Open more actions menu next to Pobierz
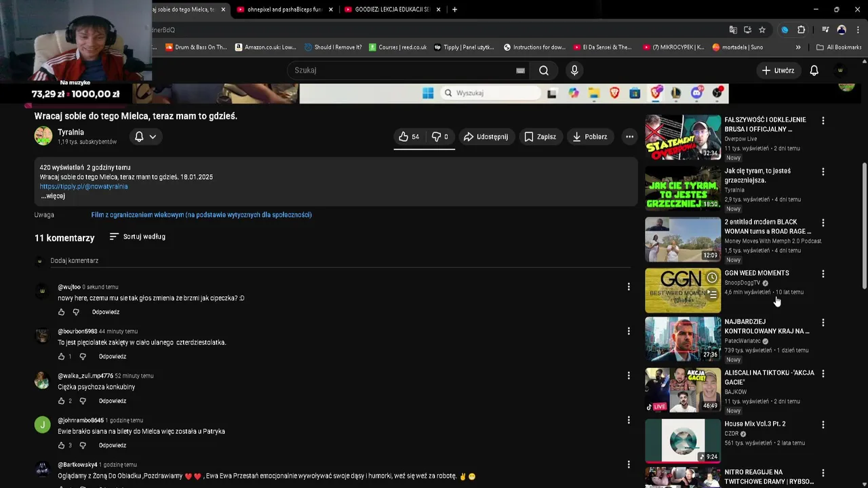Viewport: 868px width, 488px height. (x=629, y=137)
